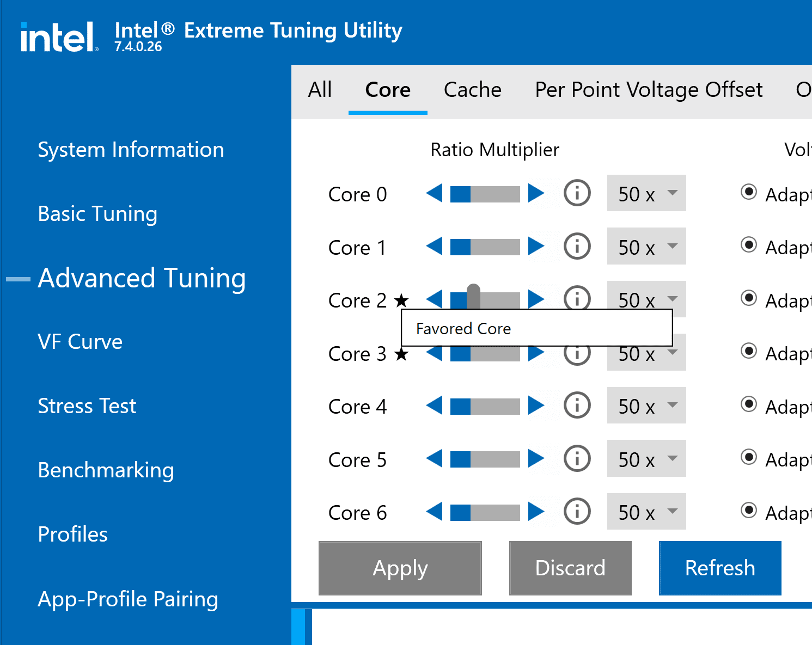Decrease Core 1 ratio with left arrow
812x645 pixels.
434,247
